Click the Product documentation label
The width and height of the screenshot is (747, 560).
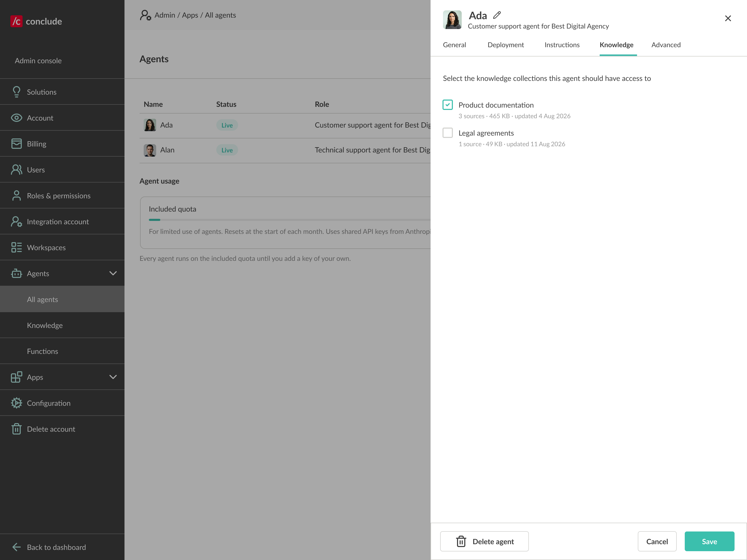tap(496, 105)
